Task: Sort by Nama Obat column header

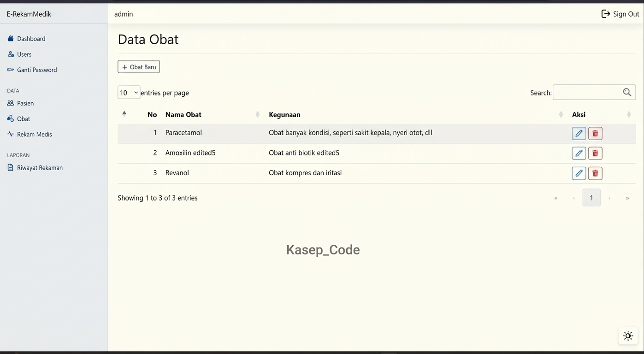Action: [213, 114]
